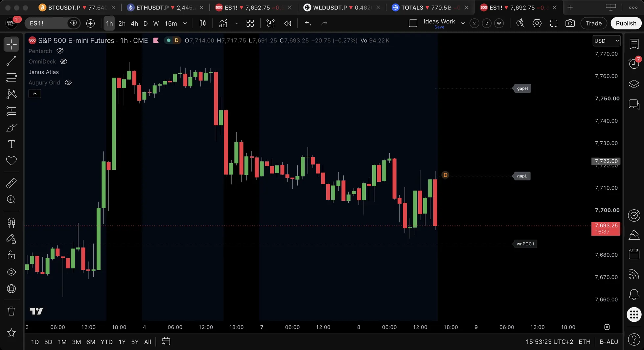Toggle stay in drawing mode

(x=11, y=239)
